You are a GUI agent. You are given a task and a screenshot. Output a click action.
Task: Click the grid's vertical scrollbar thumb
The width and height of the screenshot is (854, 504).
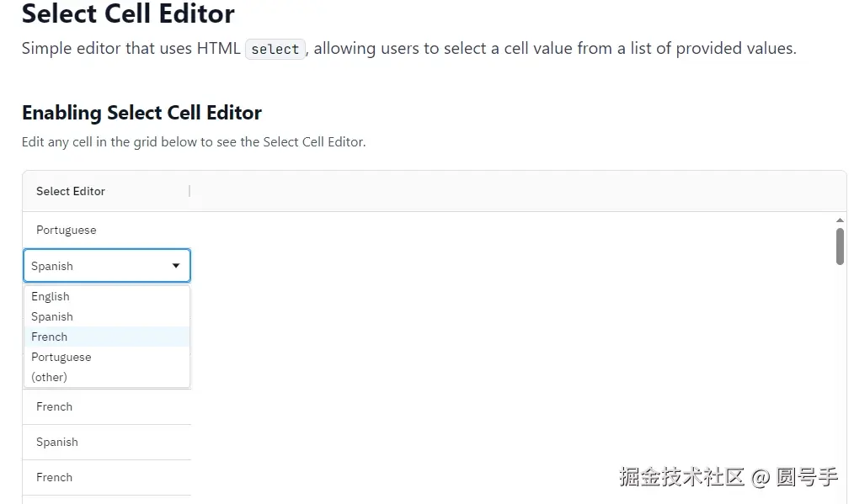point(839,246)
